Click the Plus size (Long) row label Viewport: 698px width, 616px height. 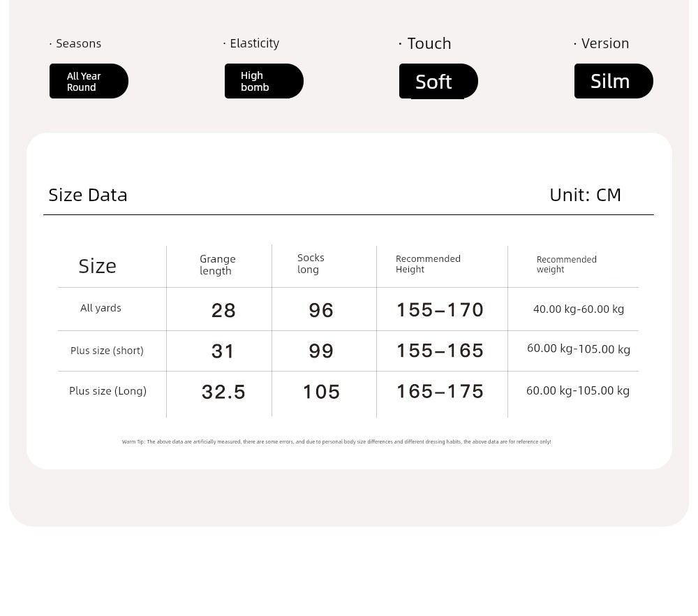(x=107, y=391)
